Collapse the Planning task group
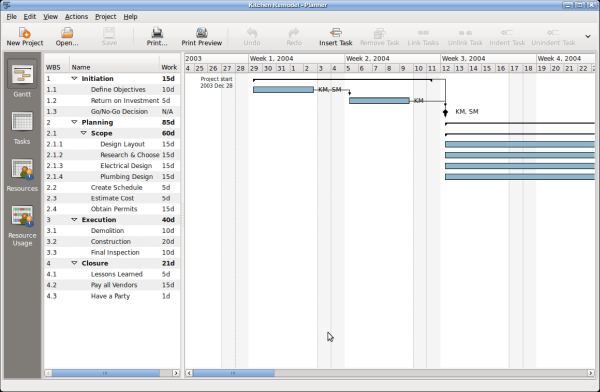The height and width of the screenshot is (392, 600). 74,122
